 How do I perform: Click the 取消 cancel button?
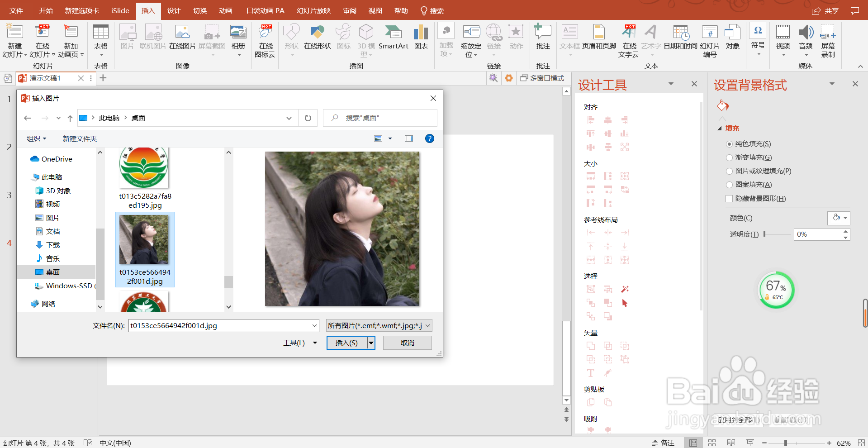click(x=407, y=343)
